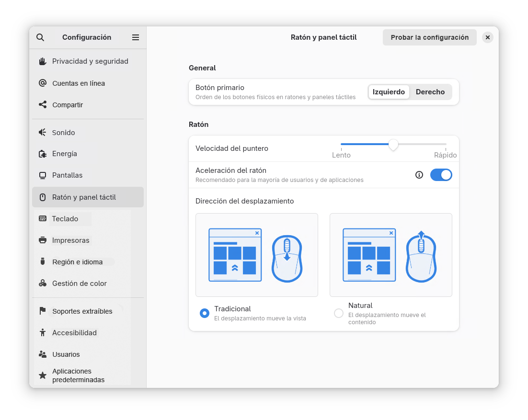Click the Impresoras printer icon

point(43,240)
